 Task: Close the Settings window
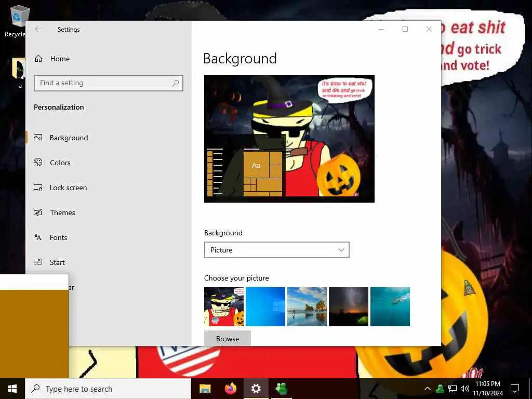click(x=429, y=29)
